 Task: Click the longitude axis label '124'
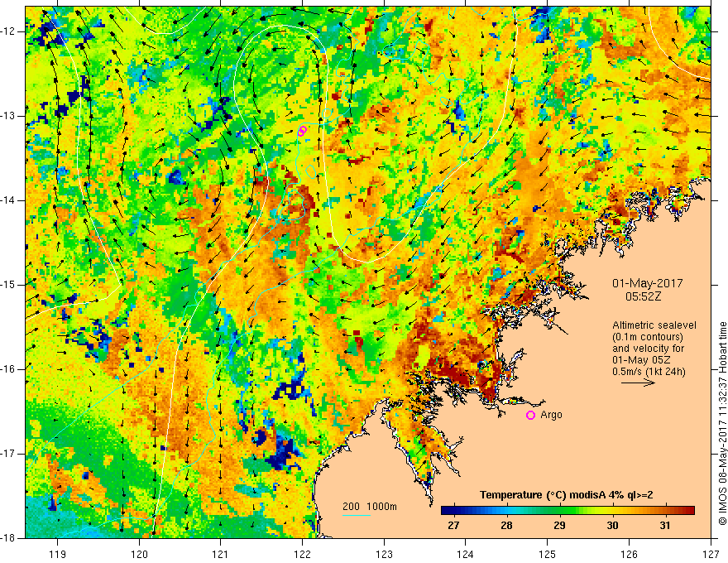tap(465, 554)
